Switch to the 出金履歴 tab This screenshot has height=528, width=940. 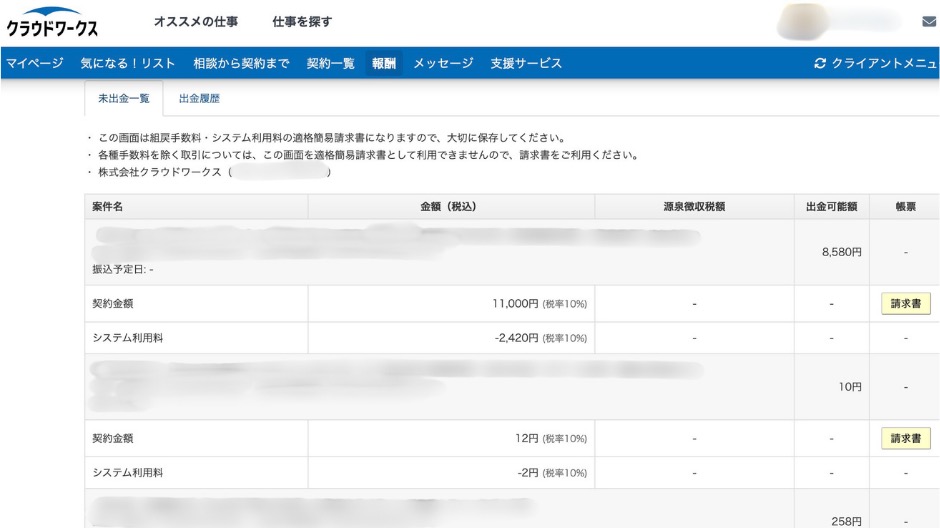(199, 99)
